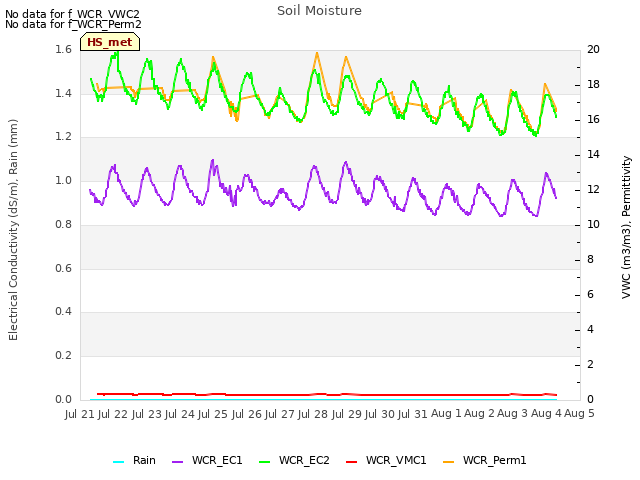This screenshot has height=480, width=640.
Task: Click the 20 right axis value
Action: pyautogui.click(x=593, y=50)
